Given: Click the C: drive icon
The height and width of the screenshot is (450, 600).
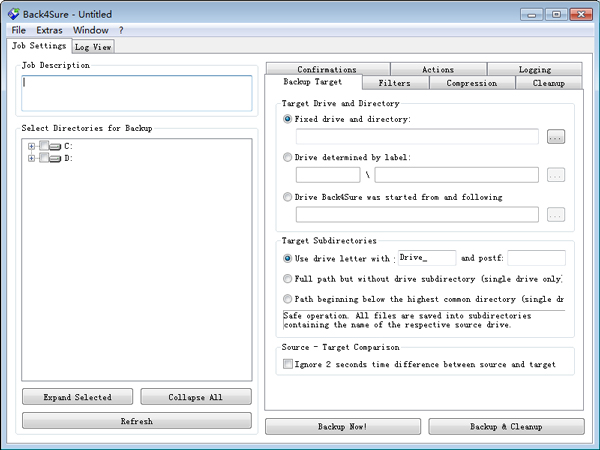Looking at the screenshot, I should pos(55,146).
